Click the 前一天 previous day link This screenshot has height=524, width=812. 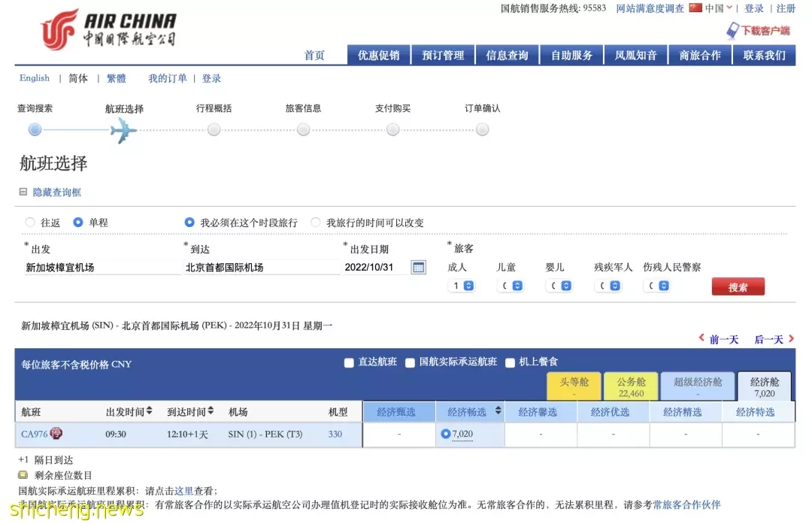tap(724, 339)
